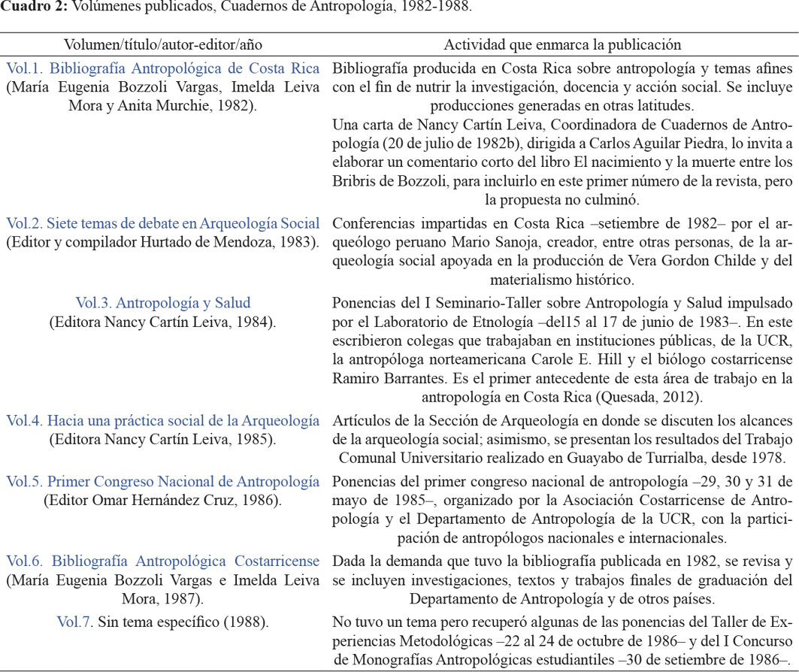Click 'antropología en Costa Rica (Quesada, 2012).'
Viewport: 799px width, 672px height.
562,397
